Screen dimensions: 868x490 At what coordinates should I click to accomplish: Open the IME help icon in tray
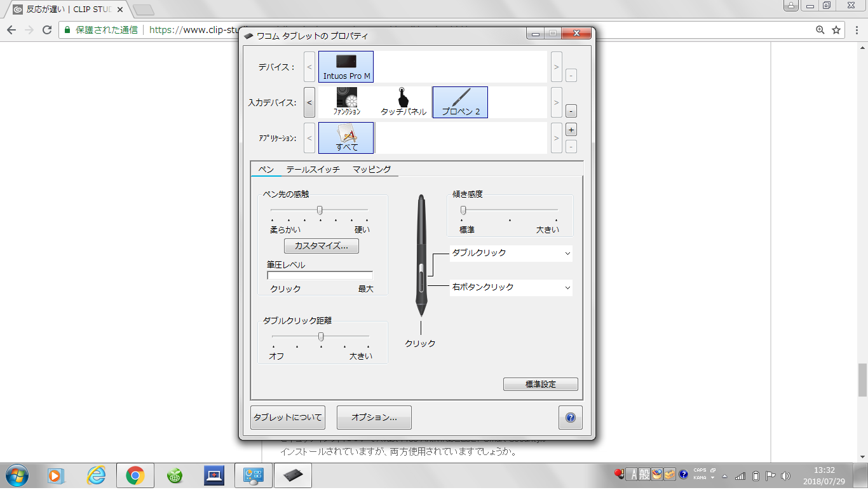[x=683, y=474]
